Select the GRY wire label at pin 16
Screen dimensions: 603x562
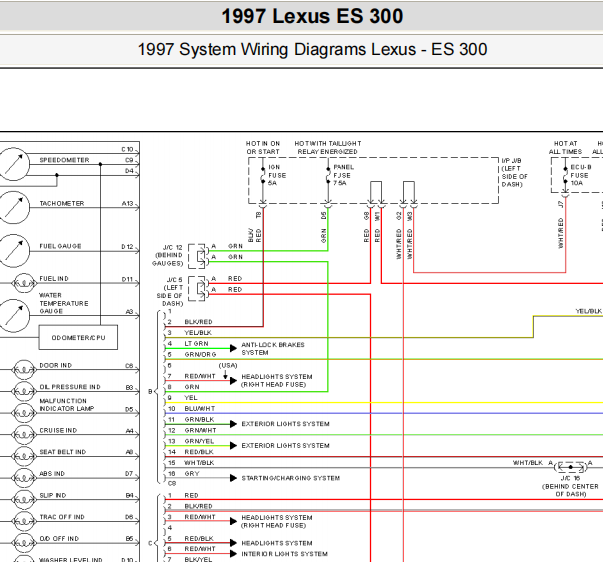point(192,474)
